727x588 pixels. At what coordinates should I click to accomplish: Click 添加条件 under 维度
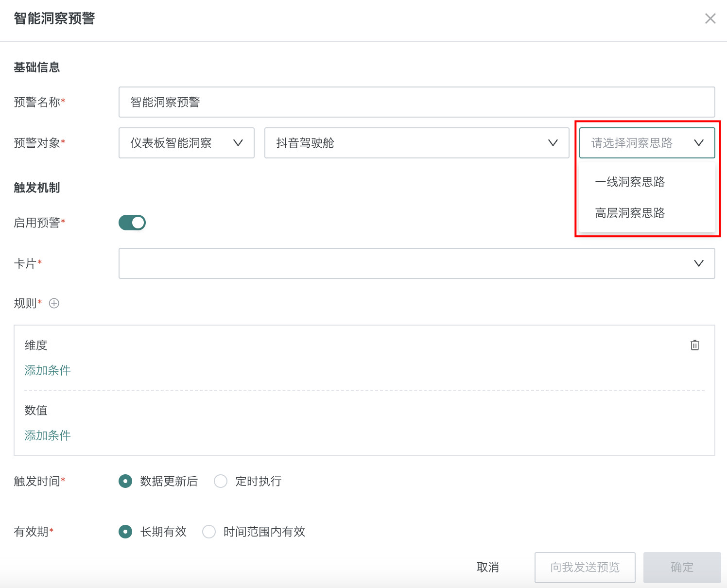click(x=48, y=370)
